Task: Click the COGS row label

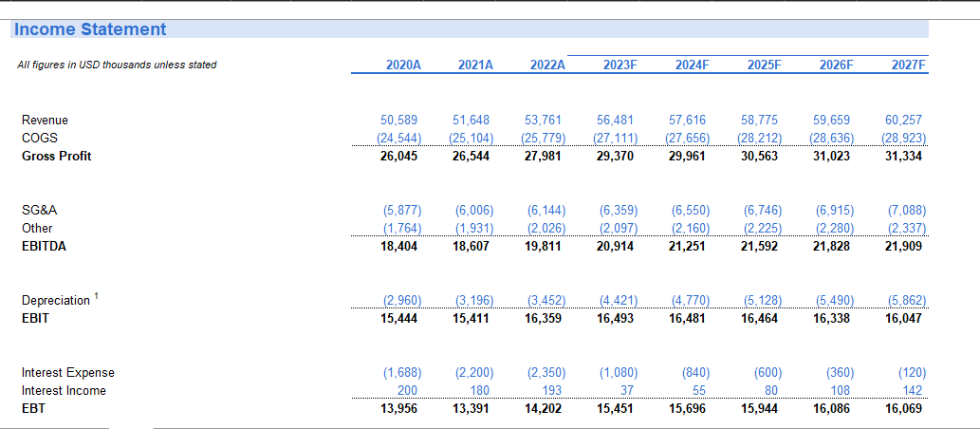Action: click(38, 139)
